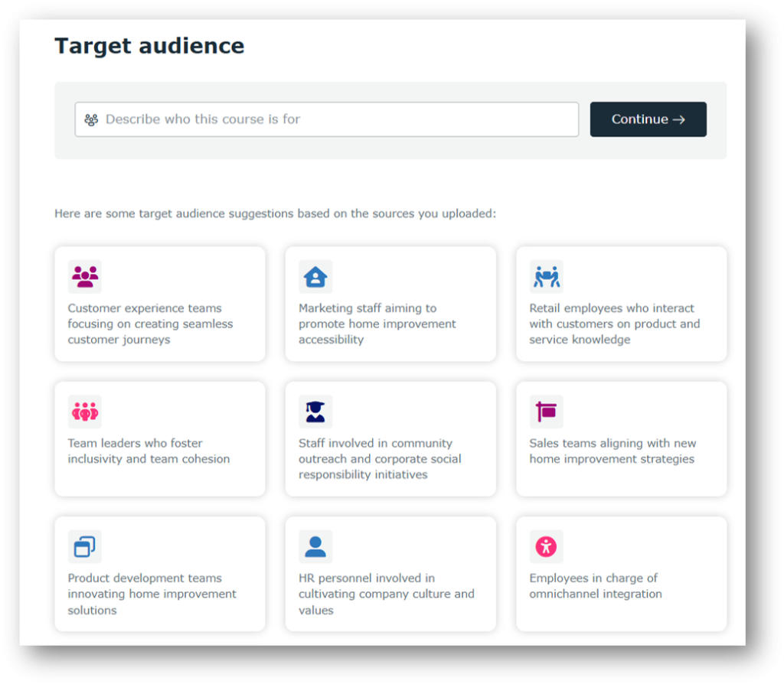Click the pink team icon for team leaders
The image size is (784, 684).
(84, 412)
